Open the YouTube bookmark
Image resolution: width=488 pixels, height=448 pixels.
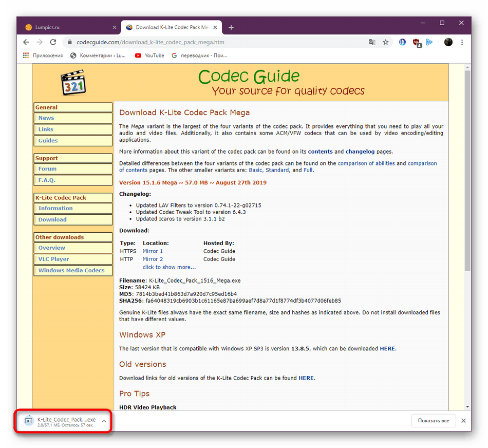[x=149, y=55]
